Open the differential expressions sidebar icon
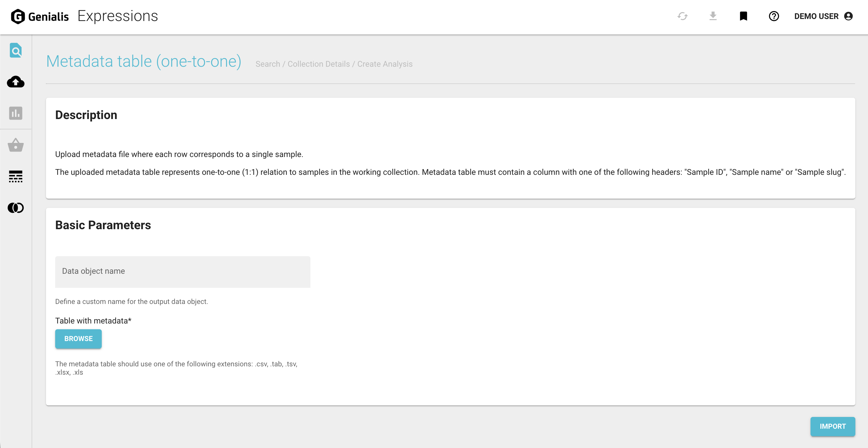The width and height of the screenshot is (868, 448). pyautogui.click(x=16, y=177)
